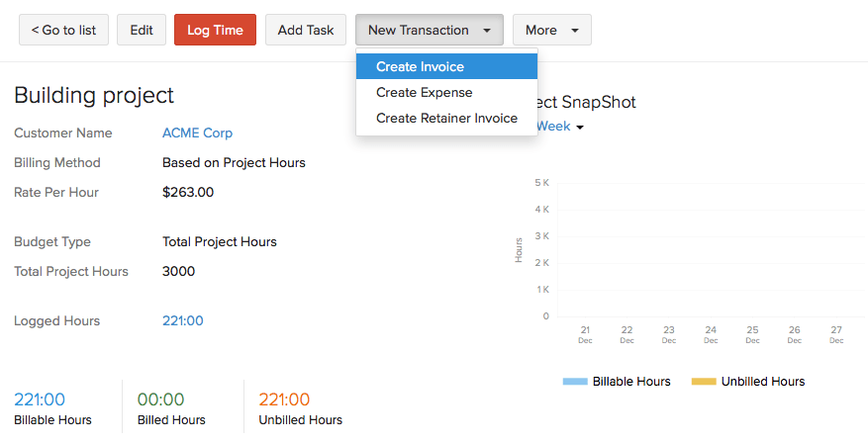Click the Building project title heading

(94, 95)
